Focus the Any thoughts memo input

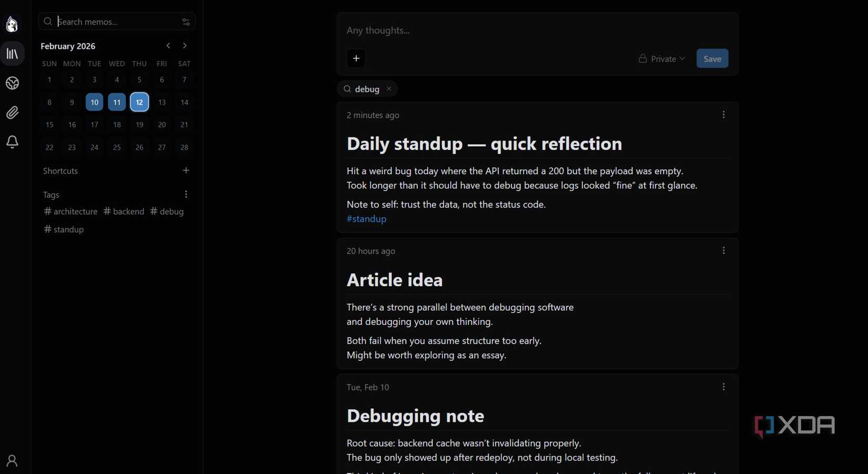coord(537,31)
